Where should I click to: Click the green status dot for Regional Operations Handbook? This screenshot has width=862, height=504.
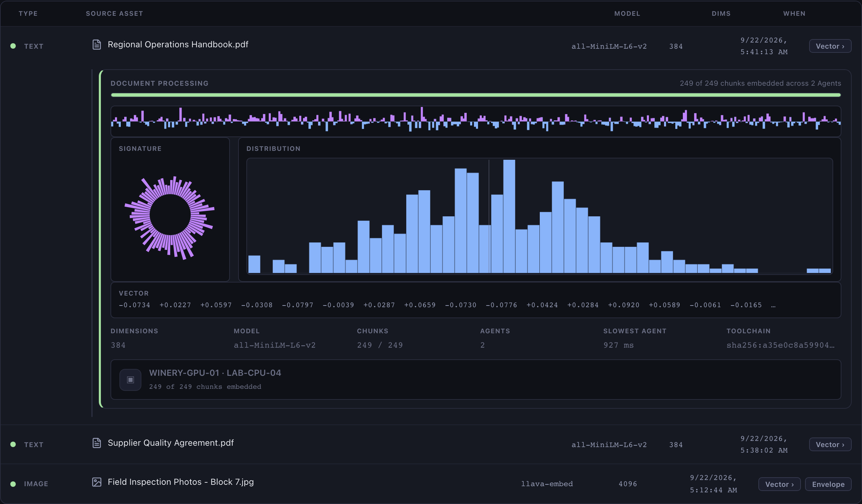(x=13, y=46)
